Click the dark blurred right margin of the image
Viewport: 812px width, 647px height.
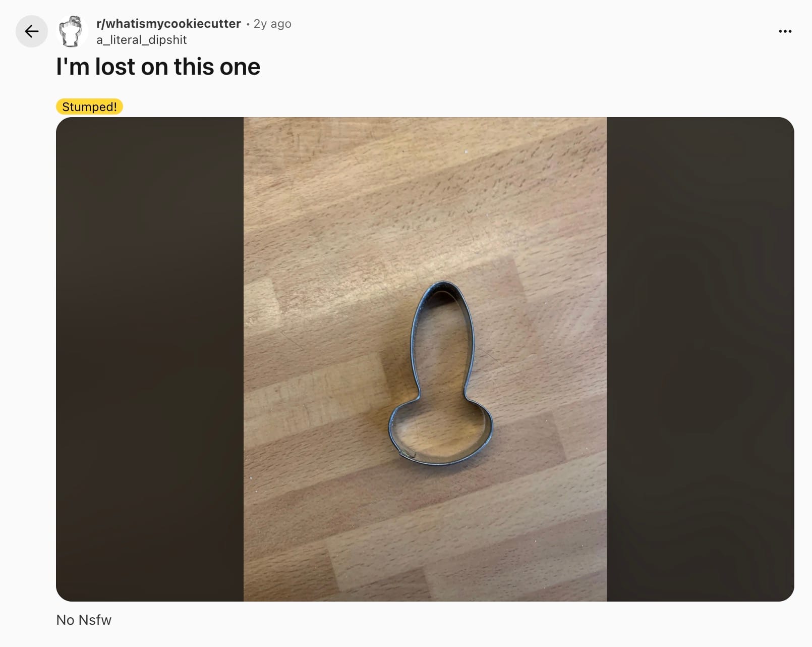tap(701, 359)
